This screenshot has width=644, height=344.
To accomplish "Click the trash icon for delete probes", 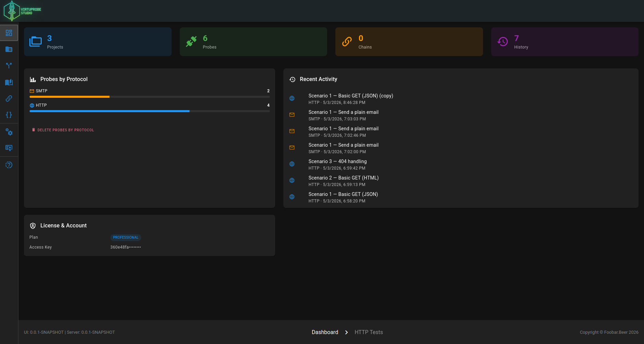I will 33,130.
